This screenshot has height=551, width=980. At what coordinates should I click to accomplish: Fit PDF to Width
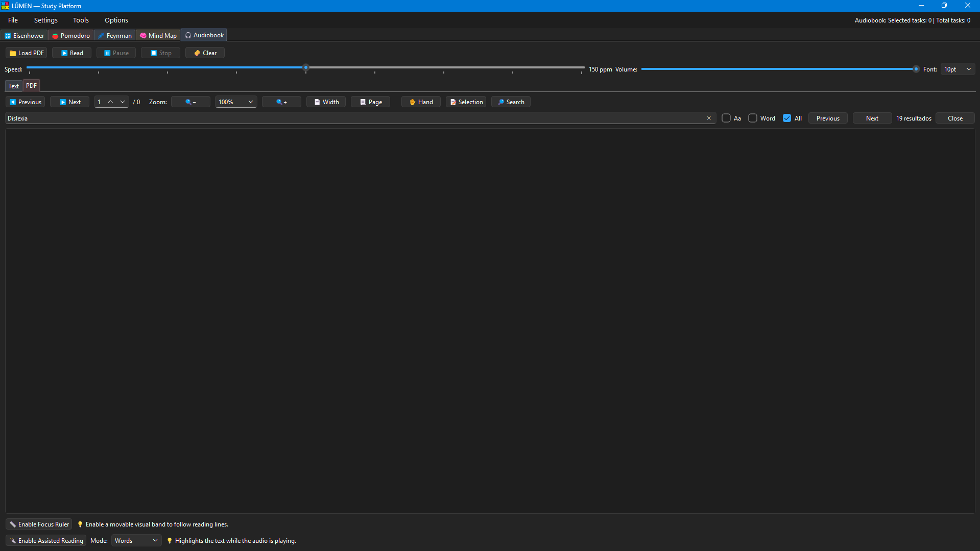[x=326, y=102]
